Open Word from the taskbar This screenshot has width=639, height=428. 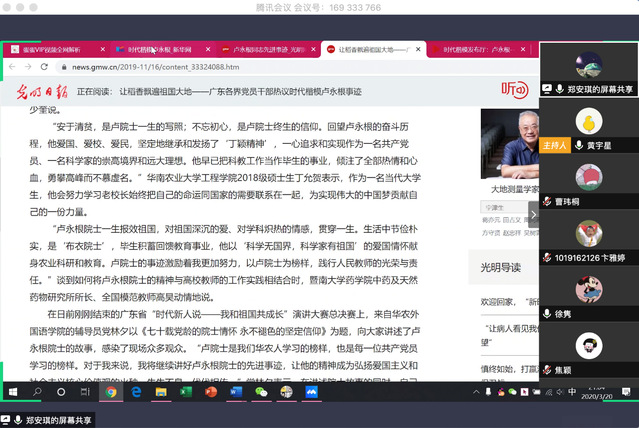click(x=237, y=393)
